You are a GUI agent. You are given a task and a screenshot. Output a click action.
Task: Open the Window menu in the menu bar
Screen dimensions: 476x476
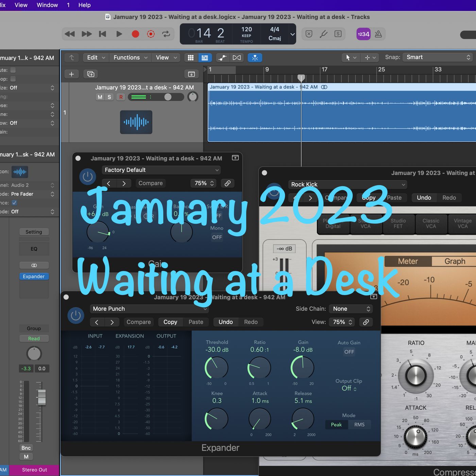point(47,5)
